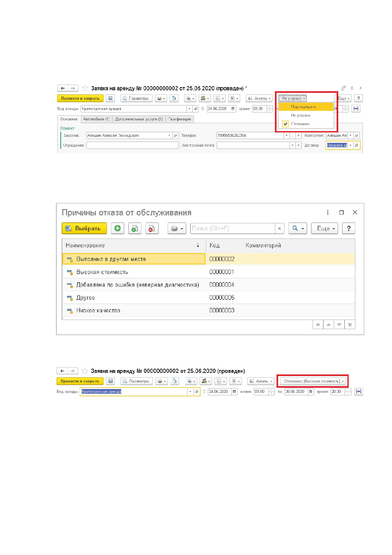
Task: Open the Заказчик record with its open icon
Action: 176,136
